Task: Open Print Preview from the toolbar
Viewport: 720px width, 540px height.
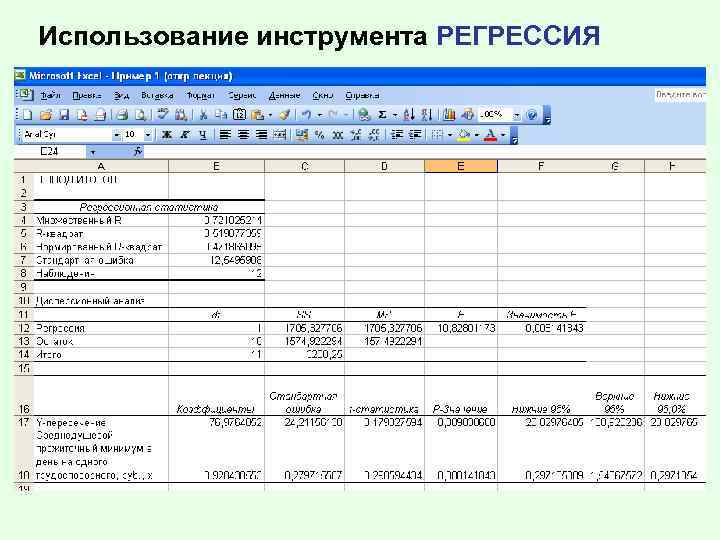Action: [x=141, y=114]
